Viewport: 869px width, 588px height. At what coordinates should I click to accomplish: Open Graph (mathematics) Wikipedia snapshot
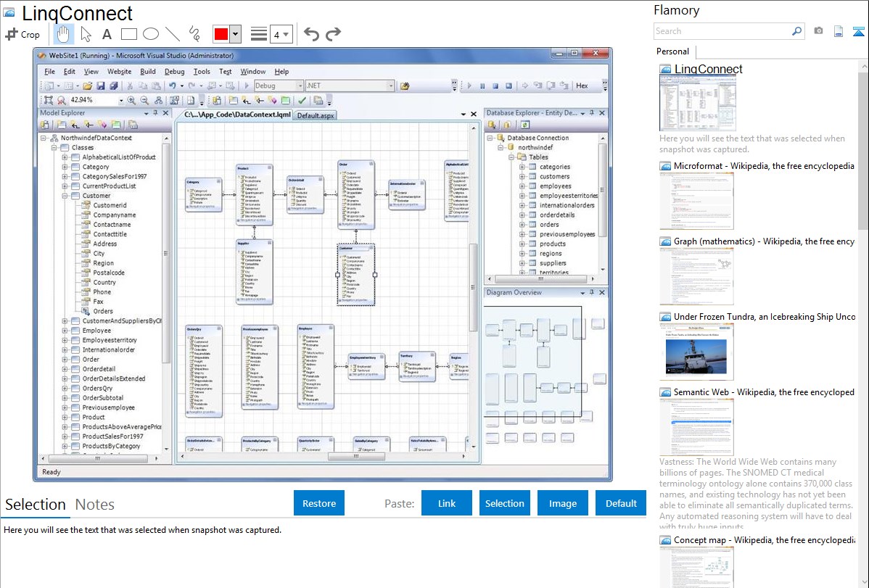point(764,241)
